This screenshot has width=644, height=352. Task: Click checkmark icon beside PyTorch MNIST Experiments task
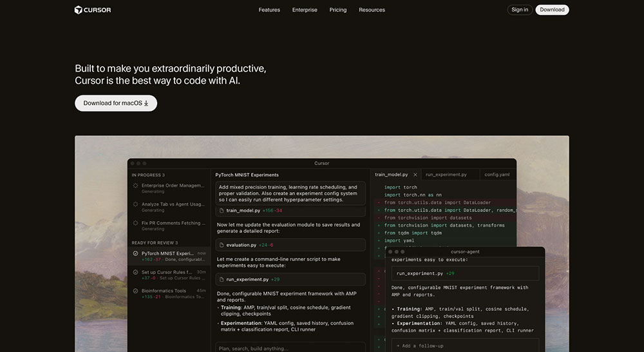(x=135, y=254)
